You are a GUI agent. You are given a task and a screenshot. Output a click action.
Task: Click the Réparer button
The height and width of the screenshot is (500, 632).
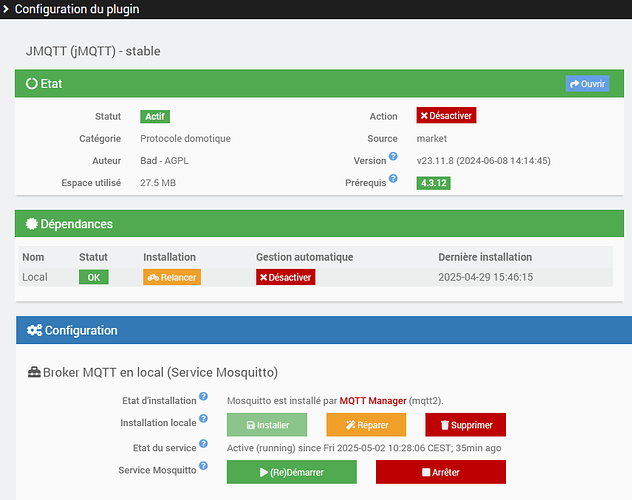(366, 425)
